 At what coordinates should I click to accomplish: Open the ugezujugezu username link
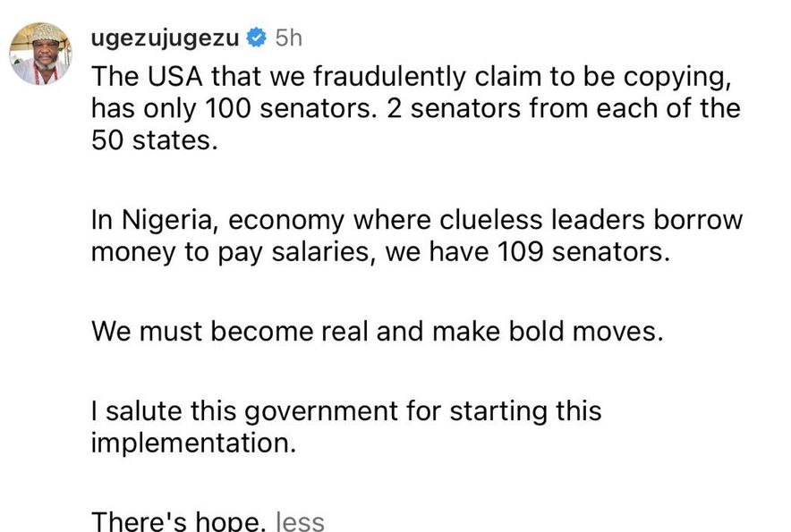pos(166,38)
